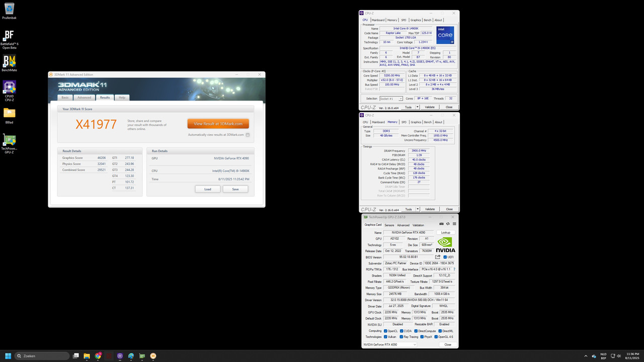Toggle the CUDA checkbox
The width and height of the screenshot is (644, 362).
point(401,331)
